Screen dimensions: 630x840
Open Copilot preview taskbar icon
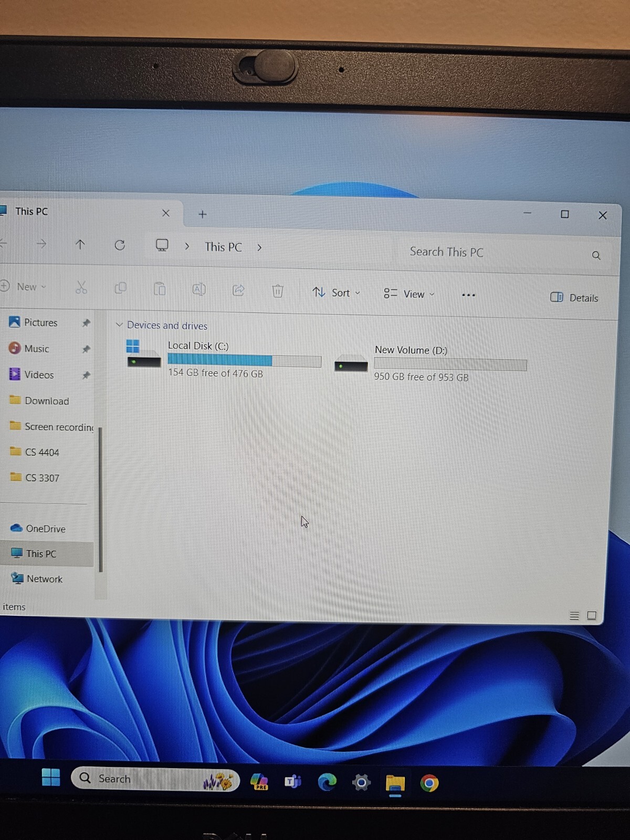point(259,782)
